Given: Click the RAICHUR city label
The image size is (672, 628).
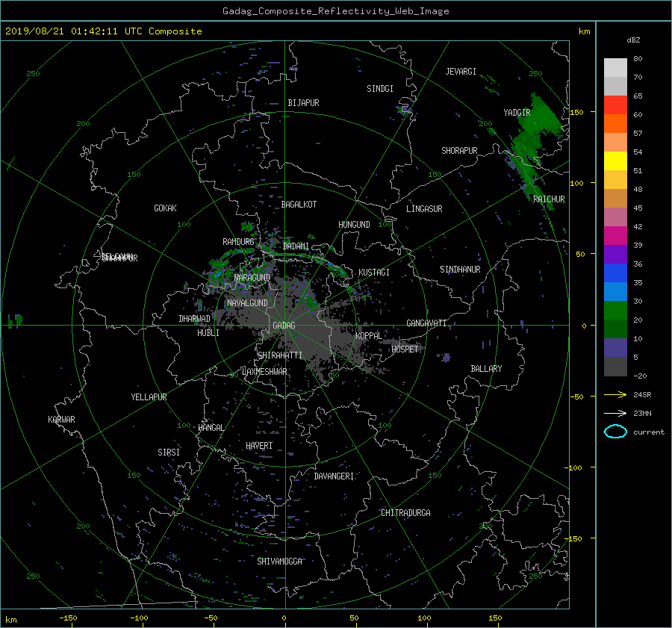Looking at the screenshot, I should click(549, 199).
